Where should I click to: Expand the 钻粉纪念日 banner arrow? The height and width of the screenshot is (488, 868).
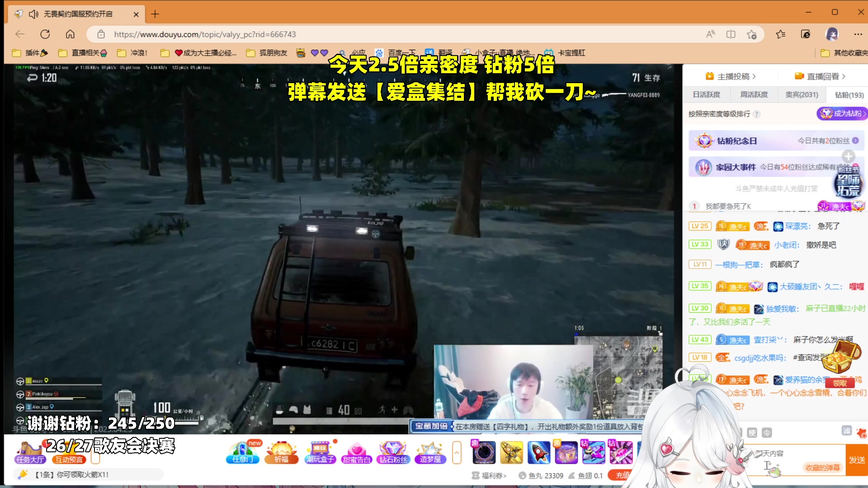pyautogui.click(x=855, y=141)
